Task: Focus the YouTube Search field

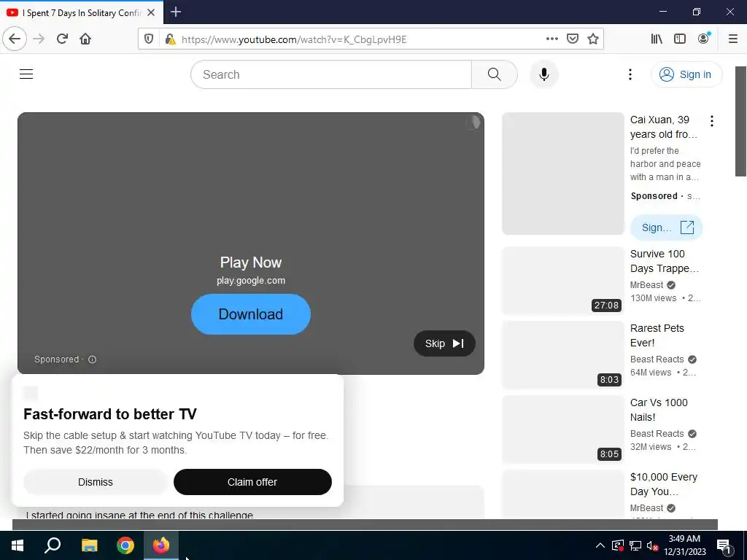Action: point(331,74)
